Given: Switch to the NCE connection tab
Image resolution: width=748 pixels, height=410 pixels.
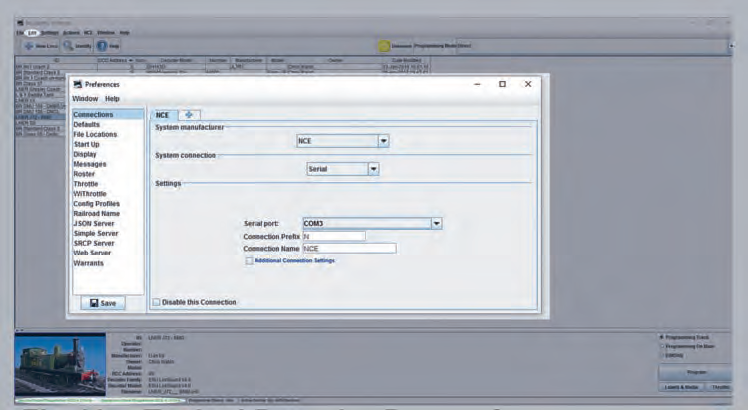Looking at the screenshot, I should coord(162,115).
